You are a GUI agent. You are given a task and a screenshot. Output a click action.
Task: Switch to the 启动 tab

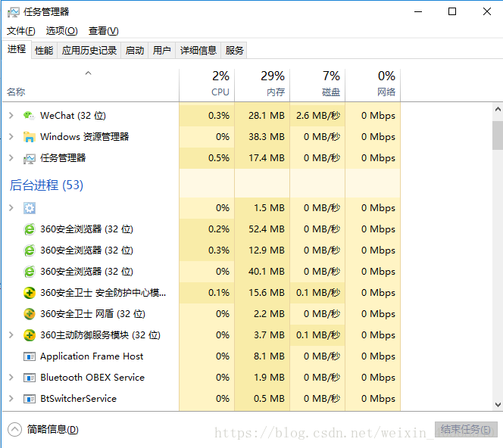[134, 50]
